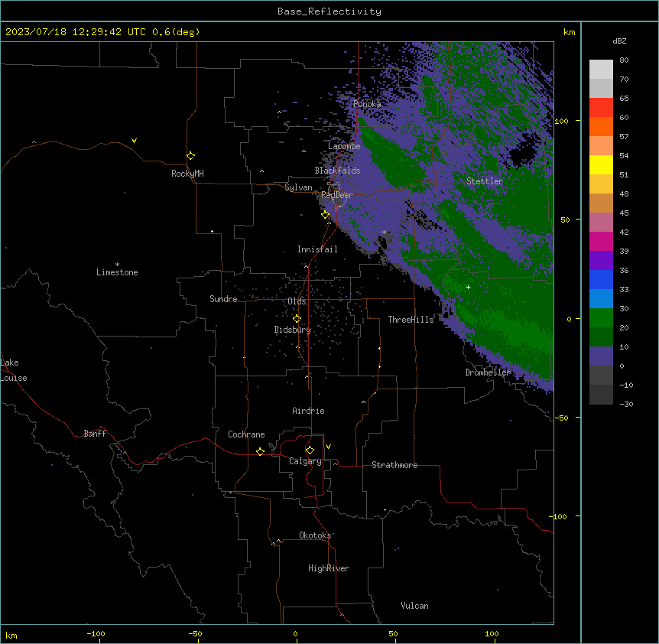This screenshot has width=659, height=644.
Task: Click the Okotoks city label
Action: click(x=315, y=535)
